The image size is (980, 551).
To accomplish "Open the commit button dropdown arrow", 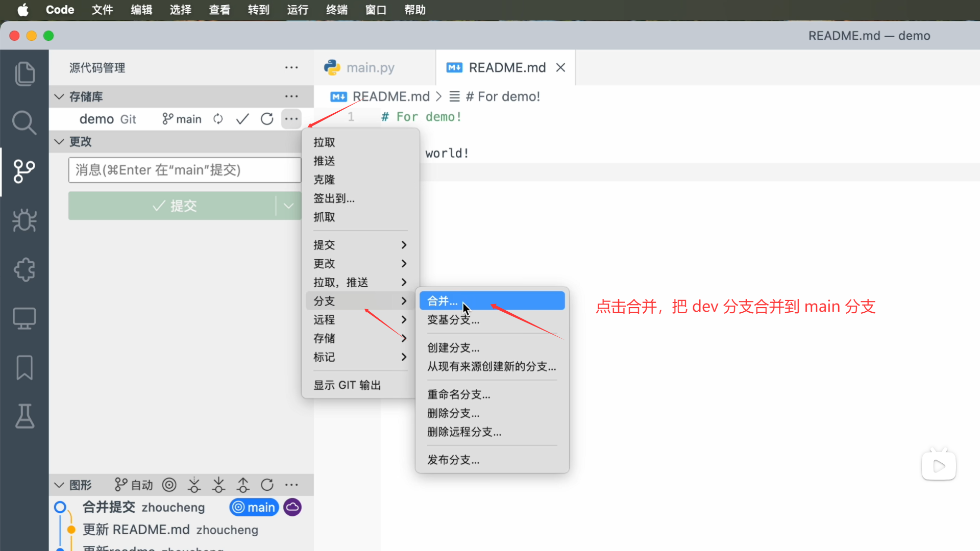I will (288, 206).
